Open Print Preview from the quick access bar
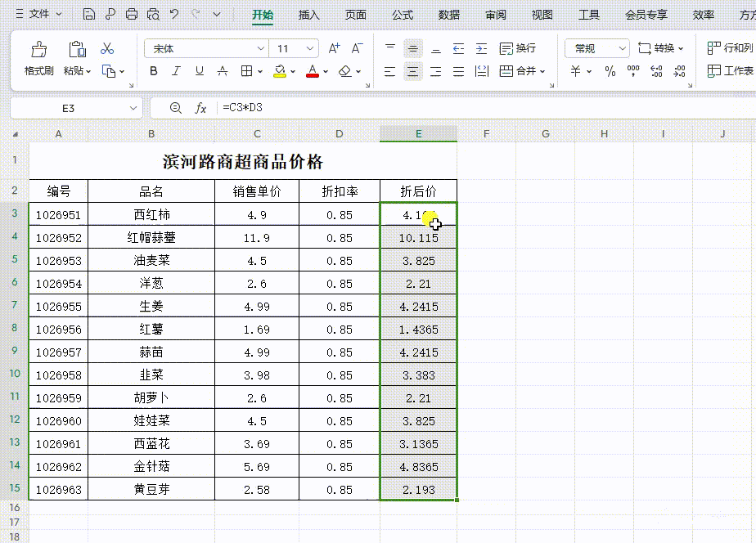 [x=153, y=14]
